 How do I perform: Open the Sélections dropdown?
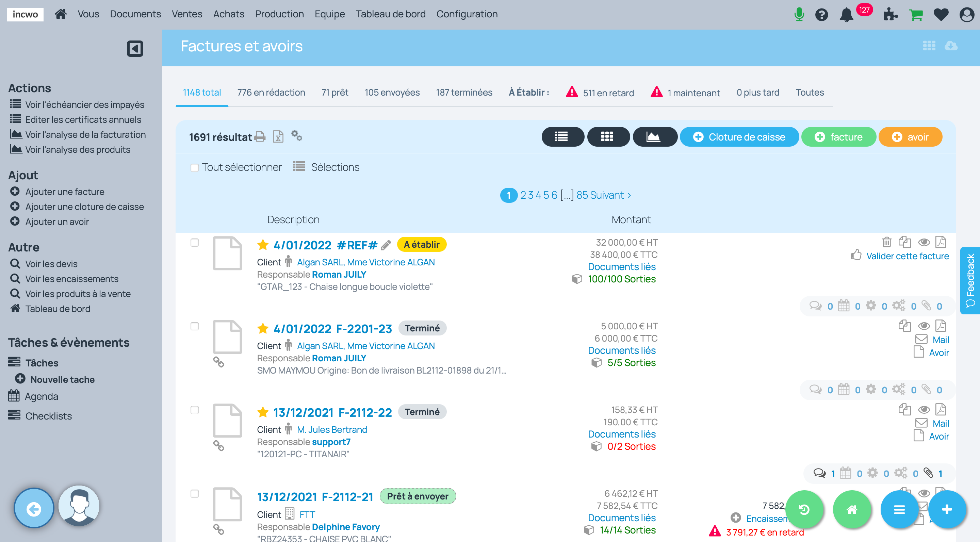334,167
